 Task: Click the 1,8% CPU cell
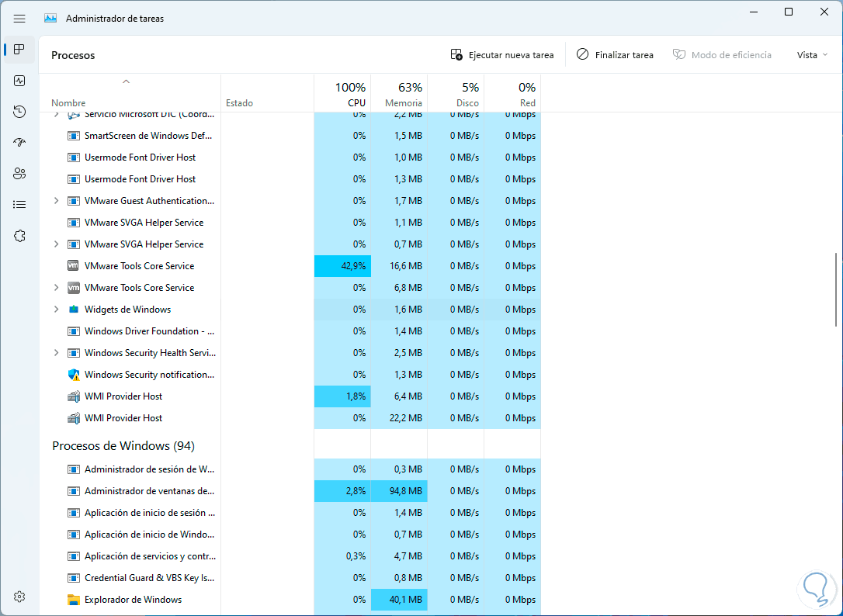click(342, 396)
